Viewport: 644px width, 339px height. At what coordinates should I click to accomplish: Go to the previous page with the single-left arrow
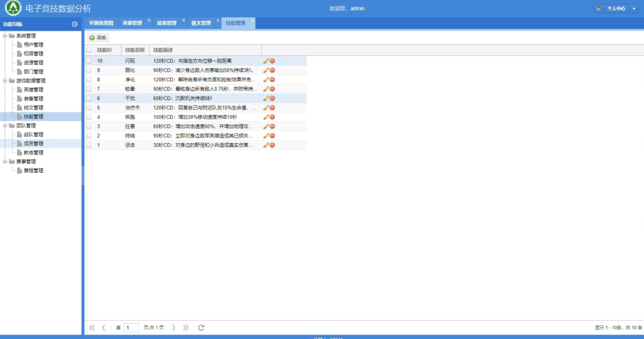104,327
